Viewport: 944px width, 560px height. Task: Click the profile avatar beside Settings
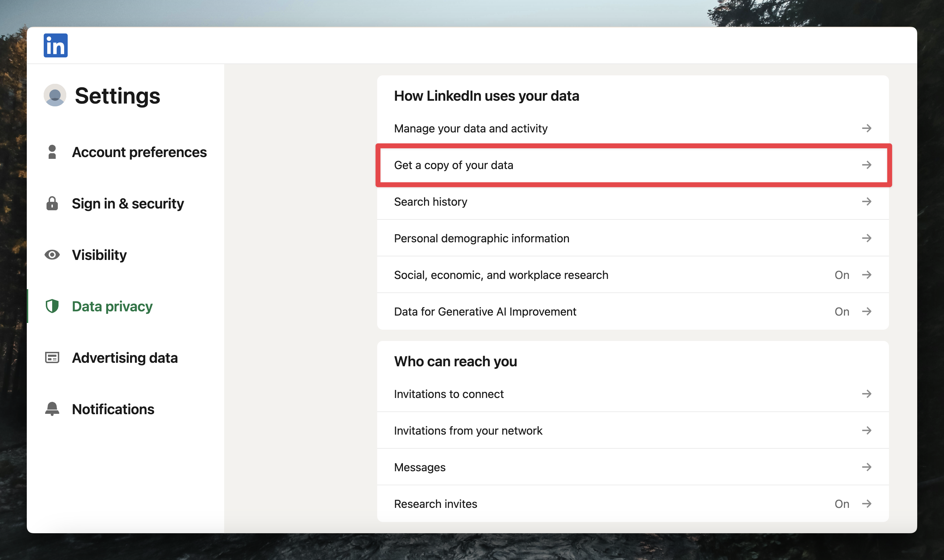coord(55,95)
